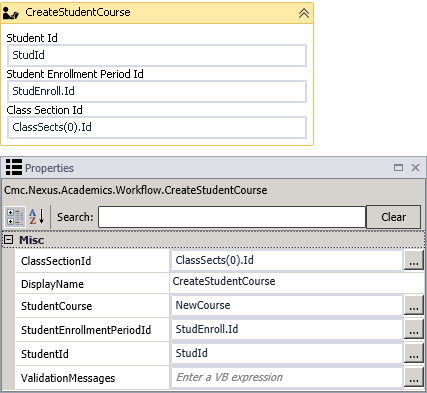Focus the properties Search box

click(232, 217)
